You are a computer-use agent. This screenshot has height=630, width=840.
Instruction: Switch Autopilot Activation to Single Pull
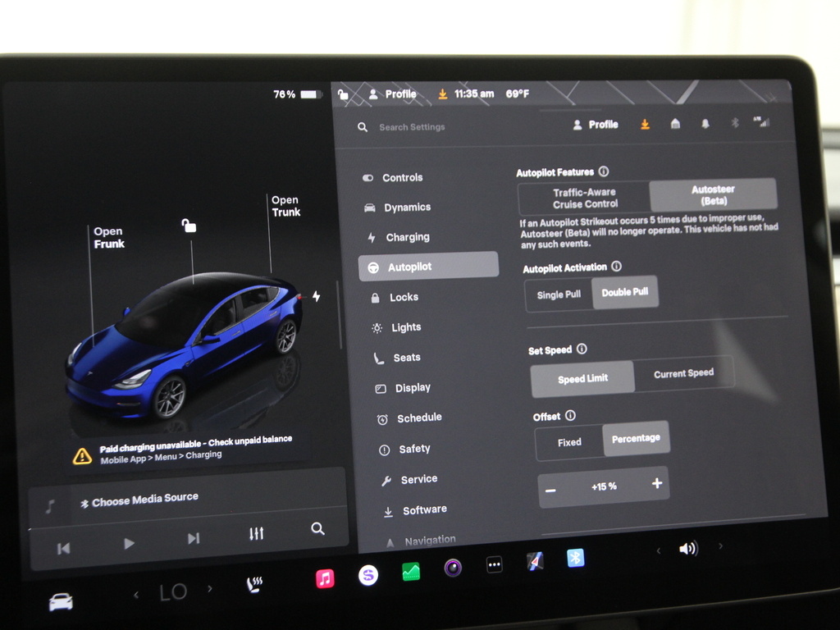tap(559, 294)
